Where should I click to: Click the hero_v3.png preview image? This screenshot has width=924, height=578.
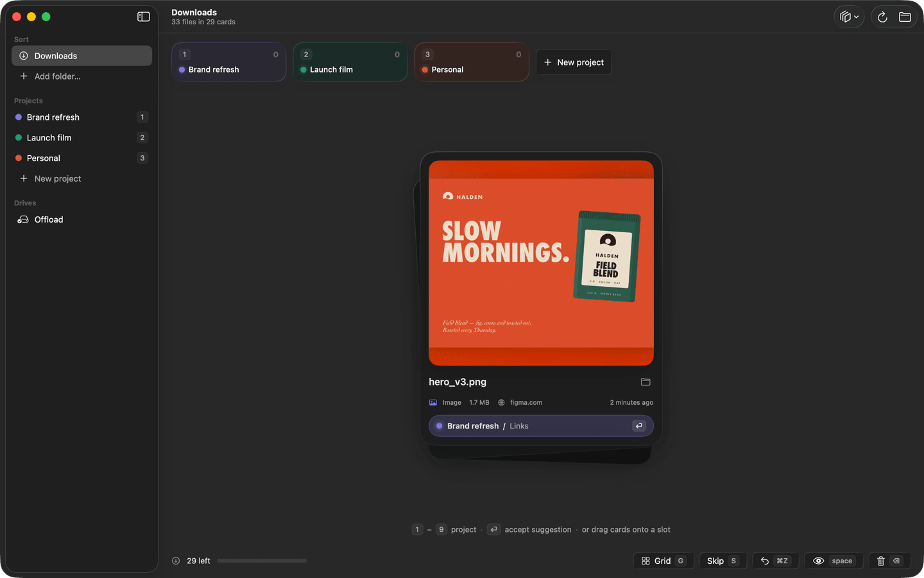[x=541, y=263]
